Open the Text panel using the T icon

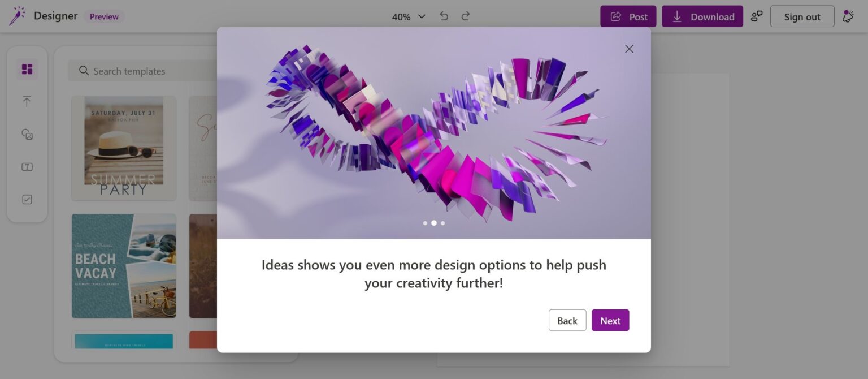point(27,166)
